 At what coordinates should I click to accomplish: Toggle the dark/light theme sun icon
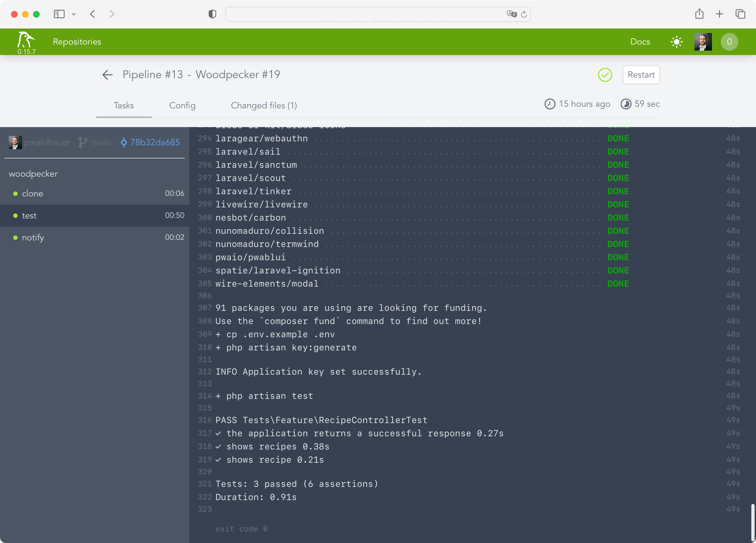(676, 42)
